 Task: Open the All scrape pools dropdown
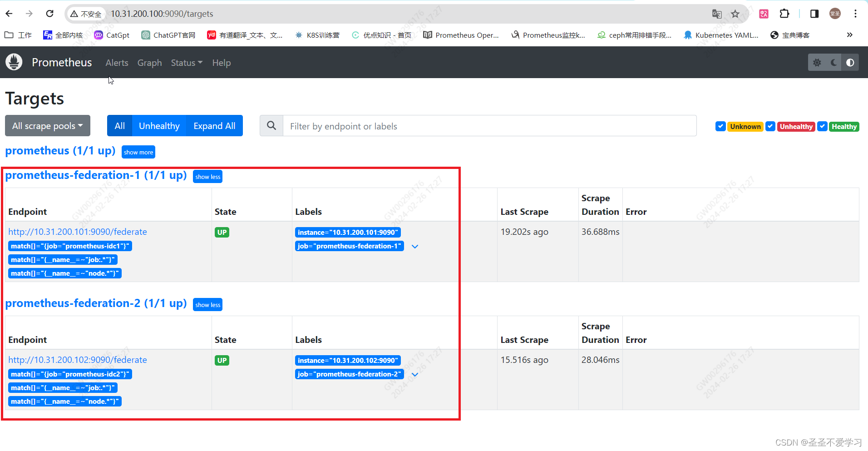coord(48,126)
